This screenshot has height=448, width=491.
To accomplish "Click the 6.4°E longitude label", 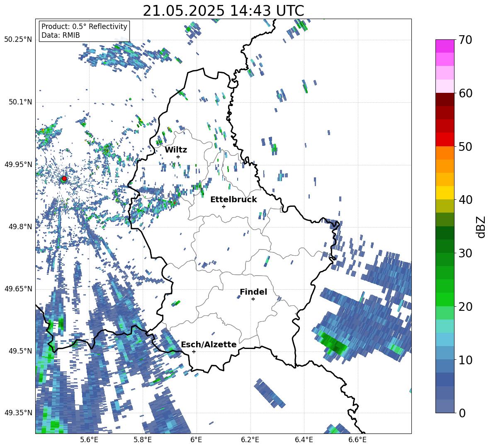I will [x=304, y=440].
